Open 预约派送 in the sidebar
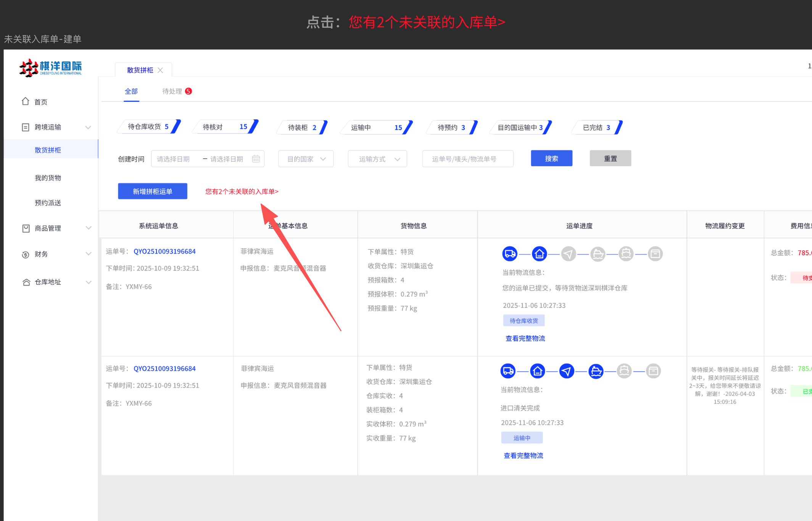The image size is (812, 521). (48, 203)
